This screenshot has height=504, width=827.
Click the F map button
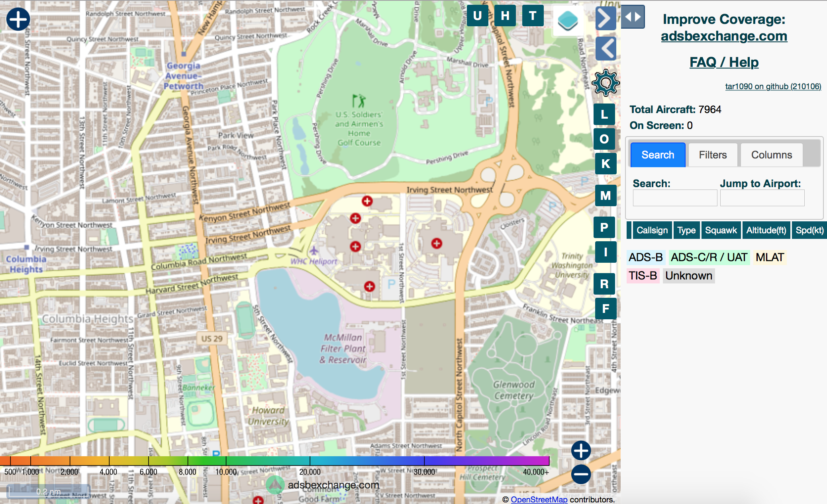coord(606,309)
